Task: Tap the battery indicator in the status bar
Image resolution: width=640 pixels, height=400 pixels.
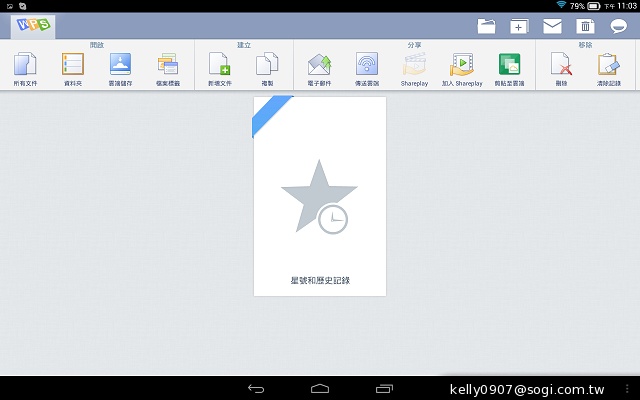Action: tap(593, 6)
